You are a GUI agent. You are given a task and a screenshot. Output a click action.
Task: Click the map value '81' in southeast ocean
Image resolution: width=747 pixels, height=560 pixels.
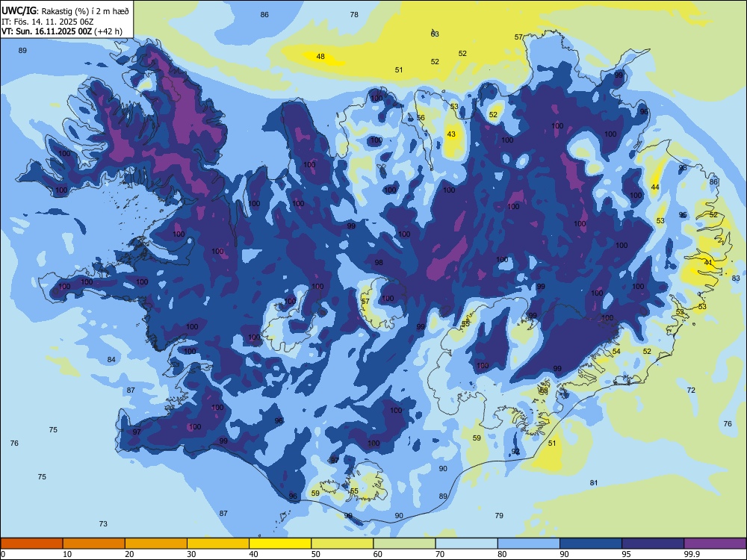click(594, 483)
